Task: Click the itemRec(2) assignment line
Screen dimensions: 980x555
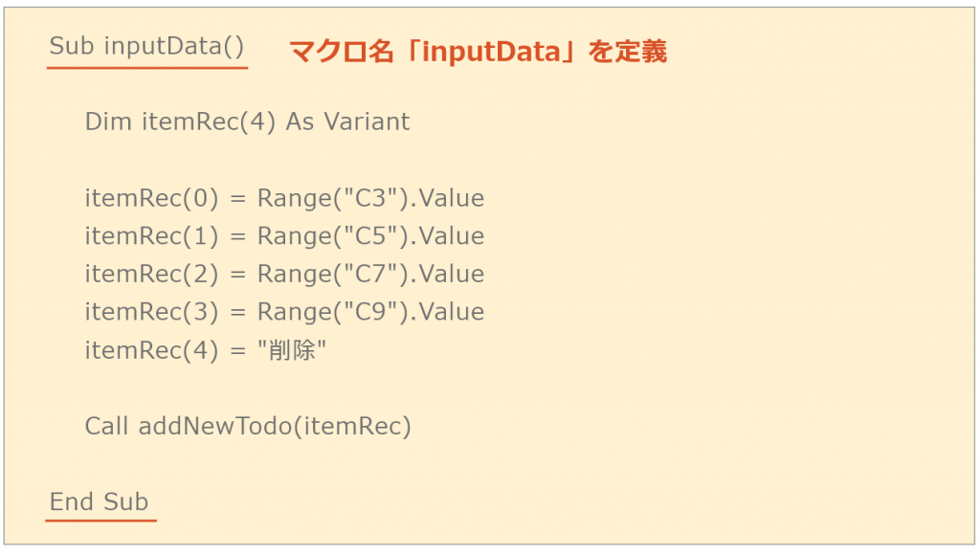Action: (x=284, y=274)
